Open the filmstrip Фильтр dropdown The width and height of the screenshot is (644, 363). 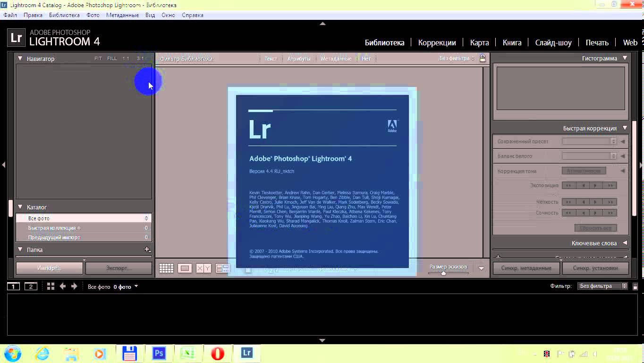(x=602, y=286)
